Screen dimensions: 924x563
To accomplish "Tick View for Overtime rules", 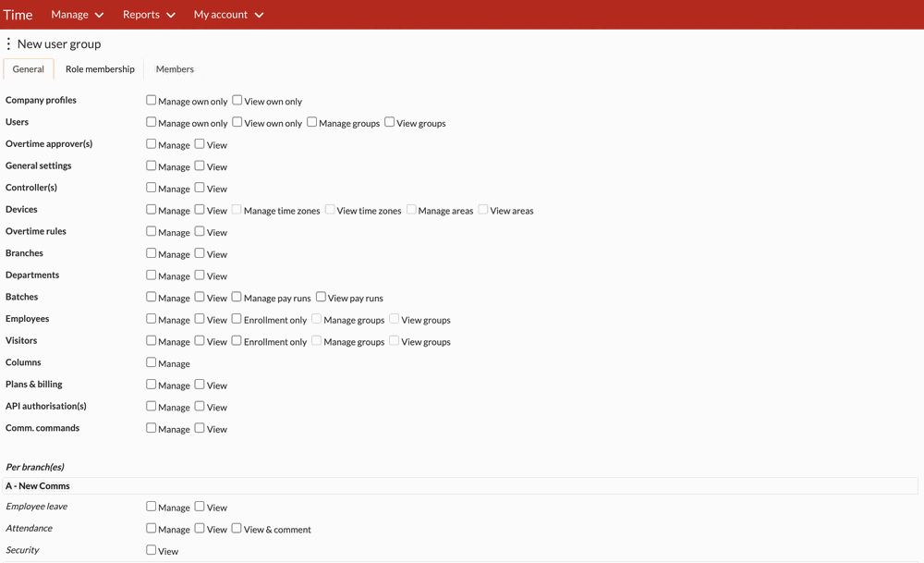I will click(x=200, y=231).
